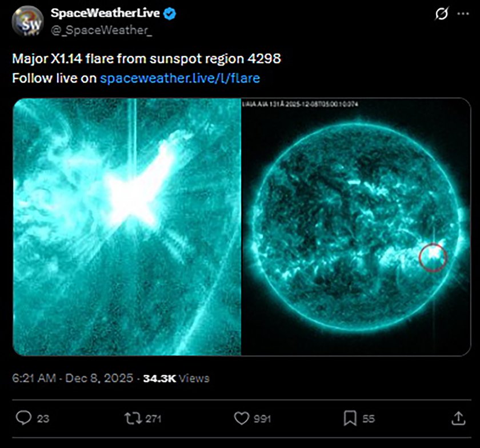The height and width of the screenshot is (448, 480).
Task: Click the blue verified badge
Action: coord(169,13)
